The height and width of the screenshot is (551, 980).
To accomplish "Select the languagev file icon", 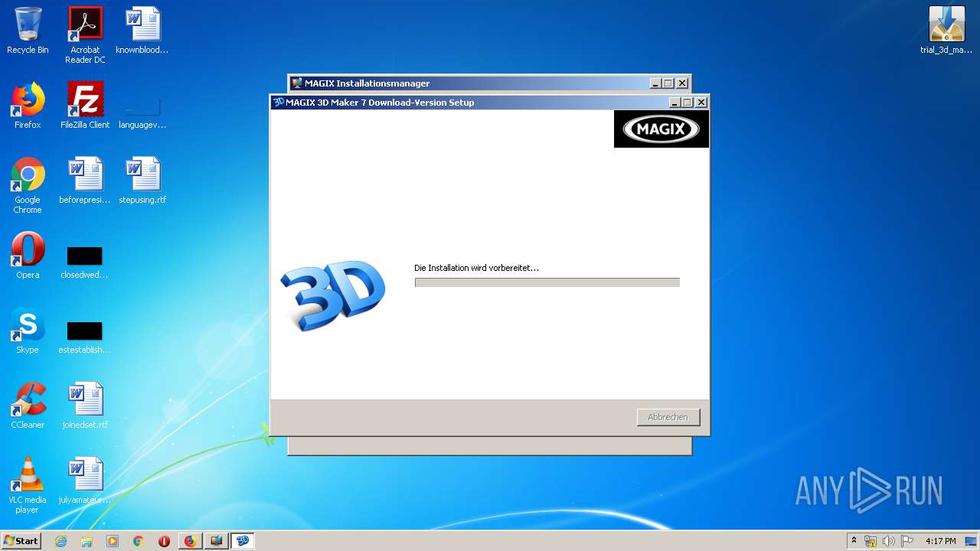I will (142, 112).
